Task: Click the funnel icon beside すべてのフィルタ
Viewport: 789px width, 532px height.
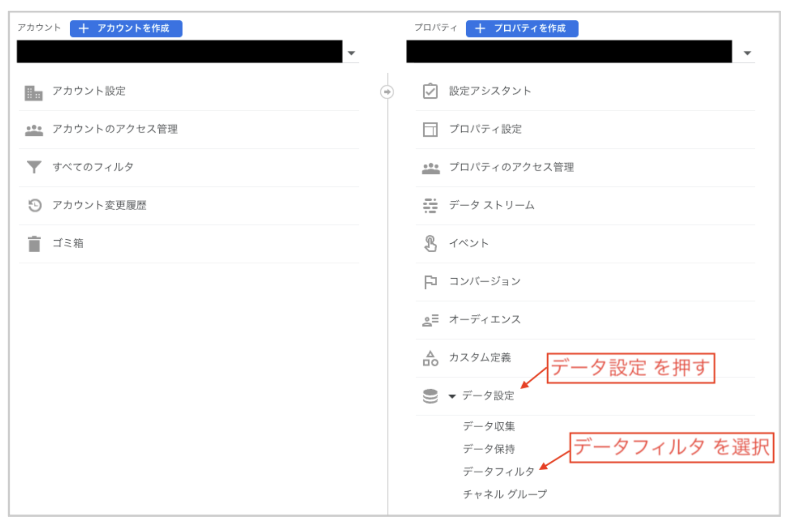Action: [34, 167]
